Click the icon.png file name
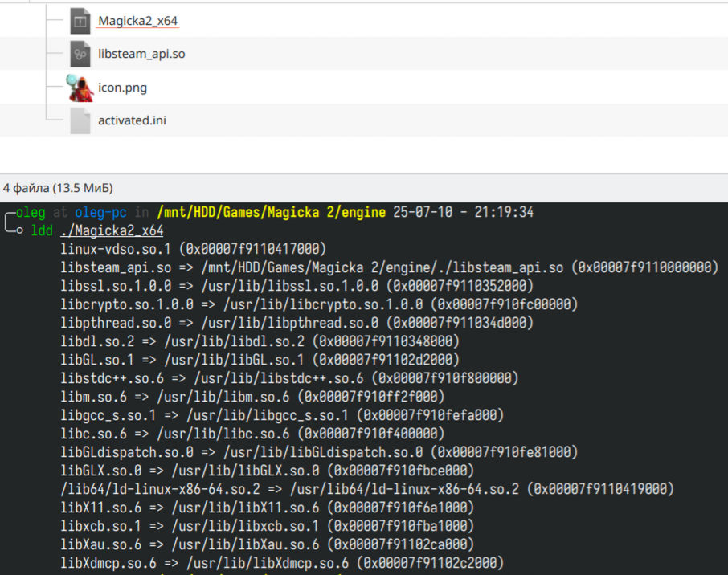 pos(123,88)
